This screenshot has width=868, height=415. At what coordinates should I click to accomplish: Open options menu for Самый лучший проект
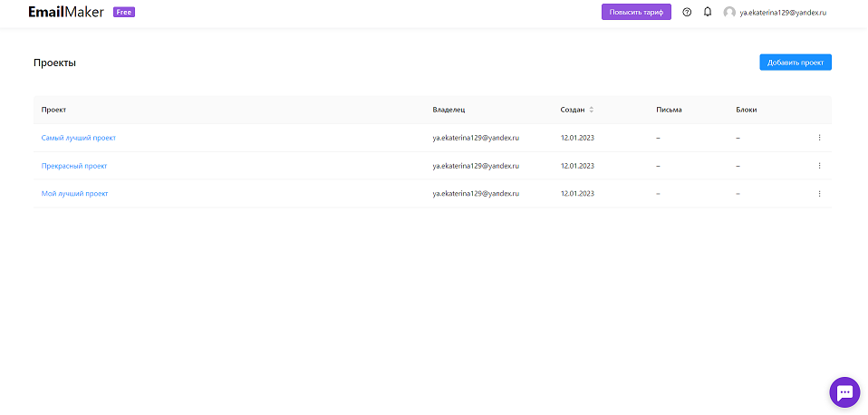click(x=819, y=138)
